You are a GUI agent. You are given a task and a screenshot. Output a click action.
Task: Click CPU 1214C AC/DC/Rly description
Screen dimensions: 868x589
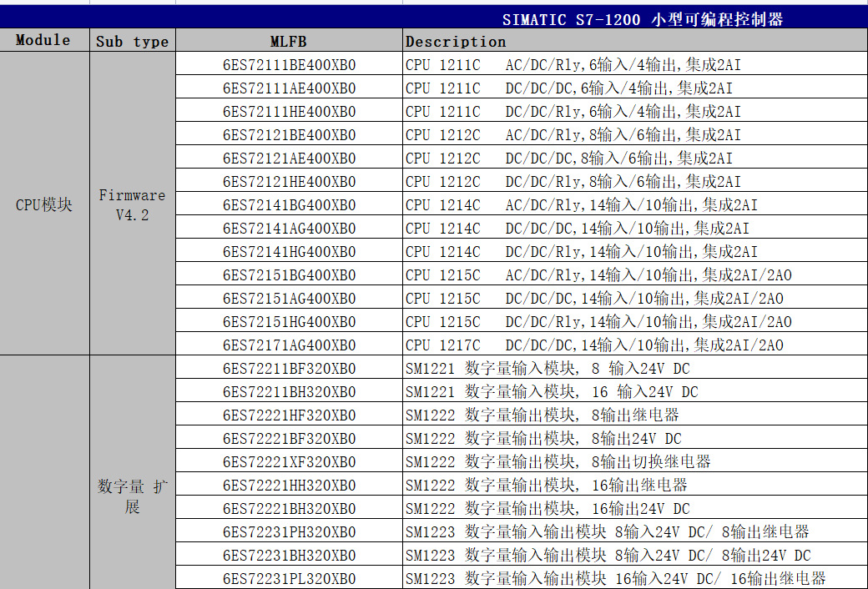tap(635, 204)
